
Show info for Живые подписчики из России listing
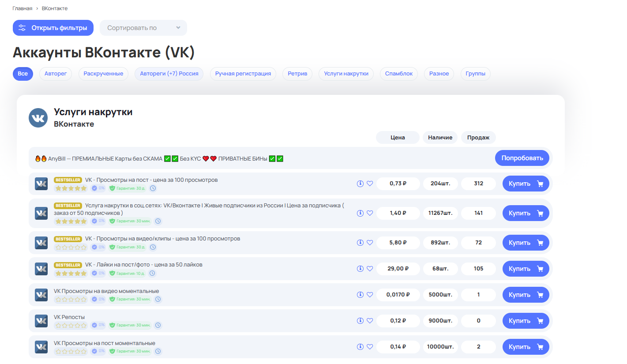click(360, 213)
